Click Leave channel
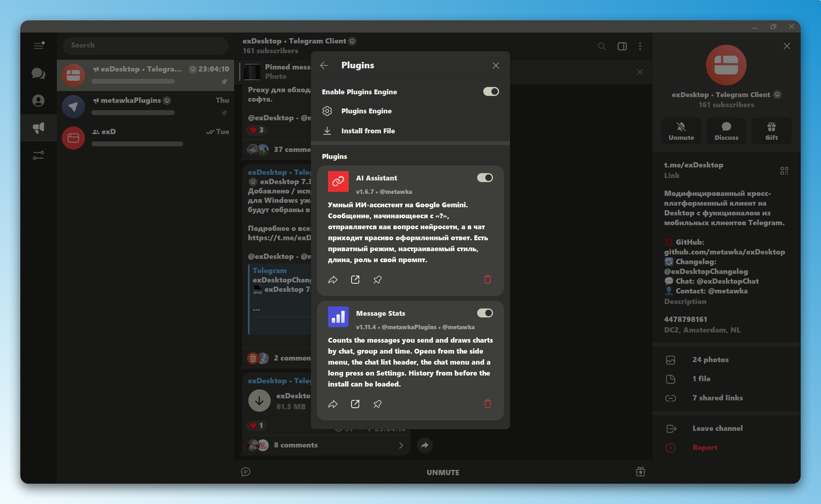This screenshot has height=504, width=821. 726,428
